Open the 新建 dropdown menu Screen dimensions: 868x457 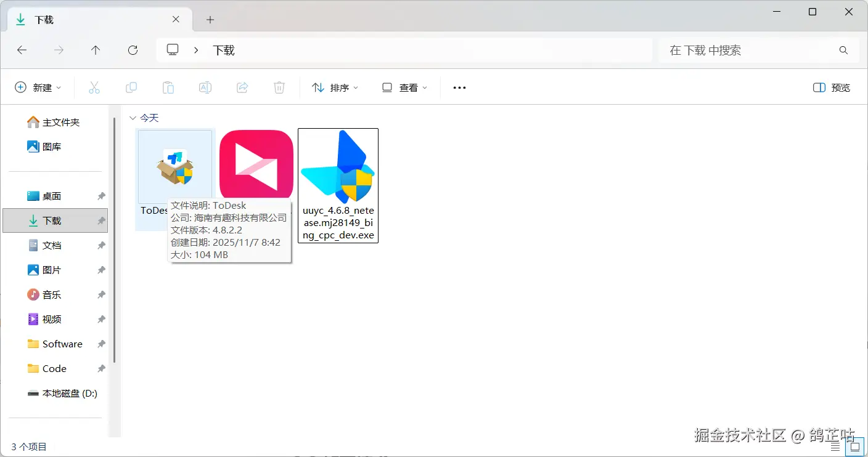[x=38, y=88]
